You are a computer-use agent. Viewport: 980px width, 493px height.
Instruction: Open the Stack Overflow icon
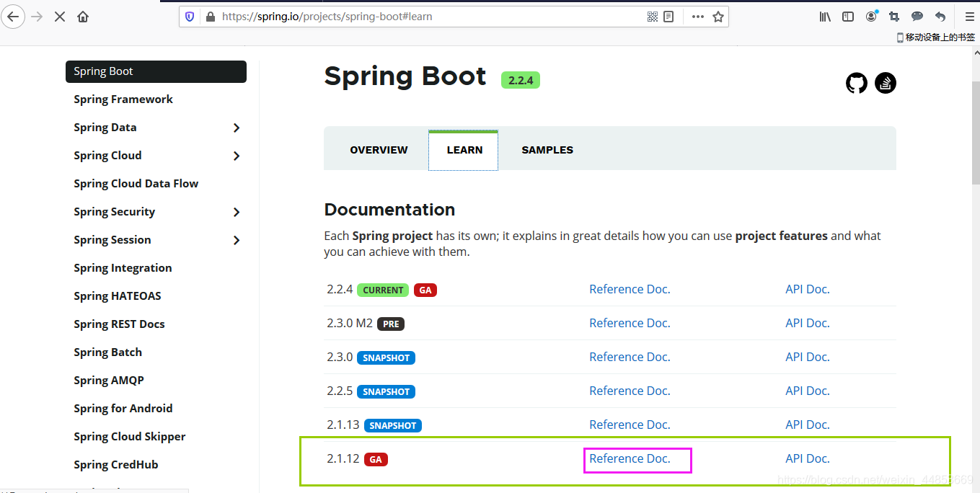pyautogui.click(x=886, y=83)
